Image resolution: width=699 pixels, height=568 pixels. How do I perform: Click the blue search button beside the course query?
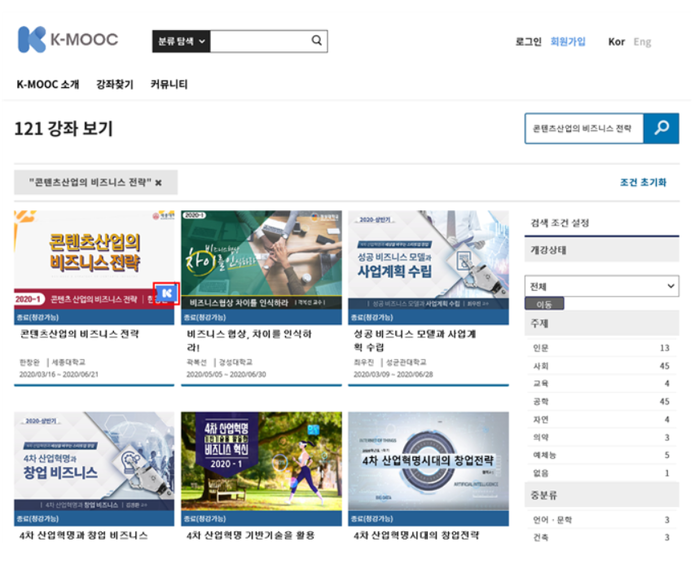(661, 129)
